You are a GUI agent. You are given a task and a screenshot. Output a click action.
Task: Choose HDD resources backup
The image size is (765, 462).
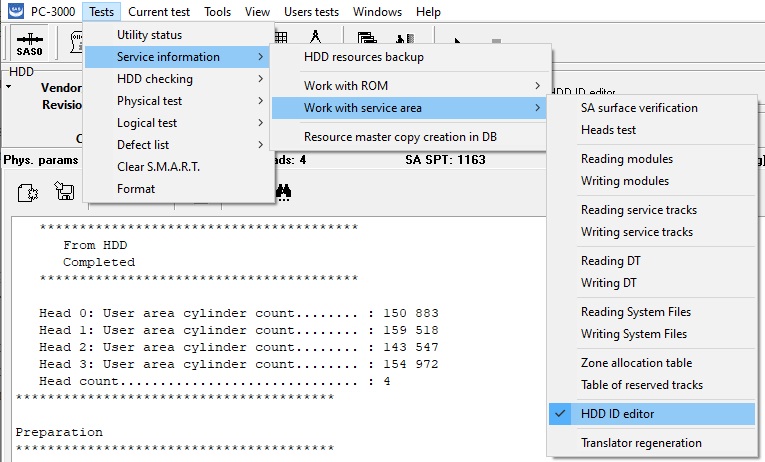point(364,57)
